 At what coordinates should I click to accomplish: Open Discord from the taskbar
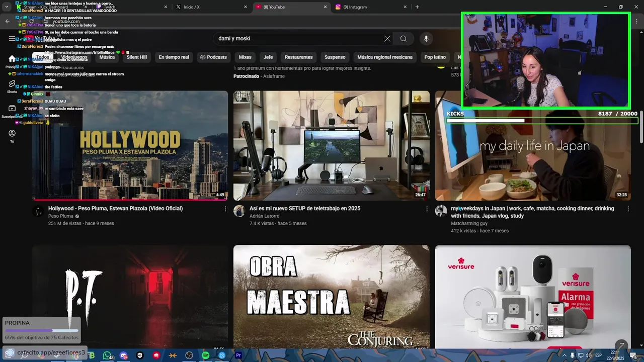pyautogui.click(x=124, y=355)
